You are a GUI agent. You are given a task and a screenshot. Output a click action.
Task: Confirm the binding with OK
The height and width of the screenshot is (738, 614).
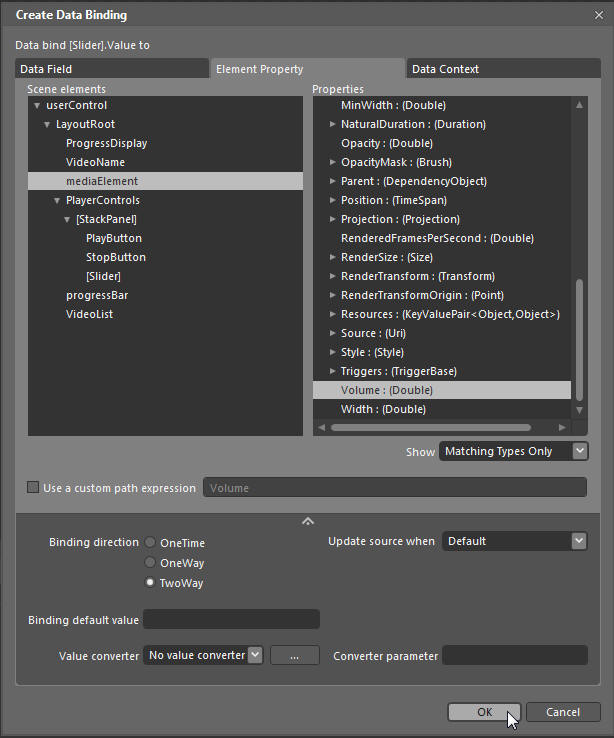[484, 712]
